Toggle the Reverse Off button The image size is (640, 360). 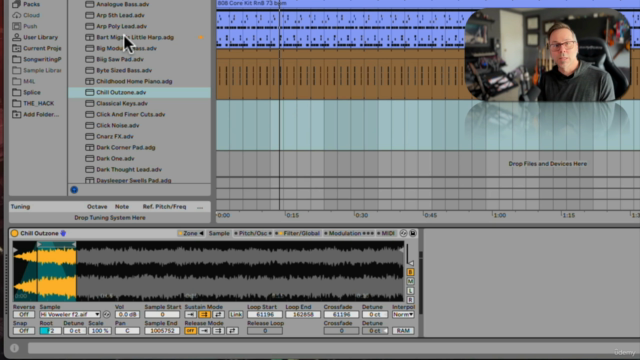[x=24, y=315]
